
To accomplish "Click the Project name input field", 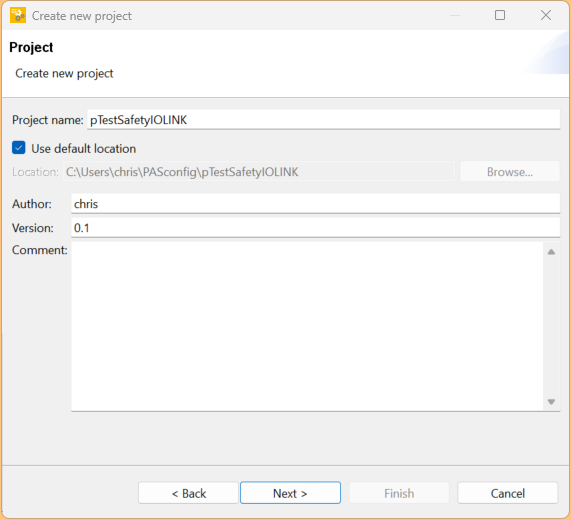I will click(x=323, y=119).
